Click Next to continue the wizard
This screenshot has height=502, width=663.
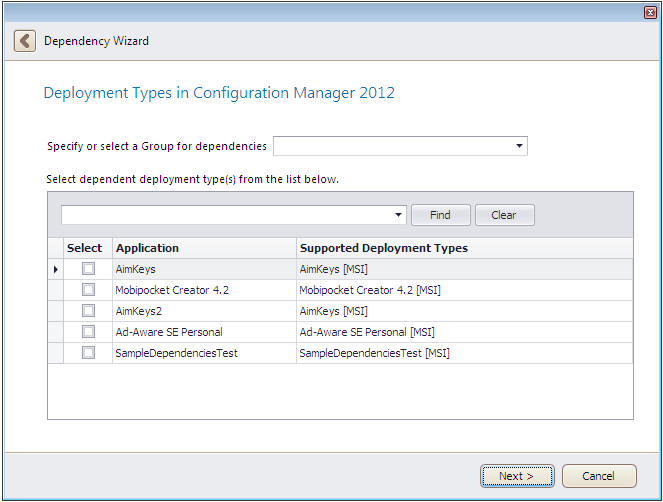tap(516, 476)
